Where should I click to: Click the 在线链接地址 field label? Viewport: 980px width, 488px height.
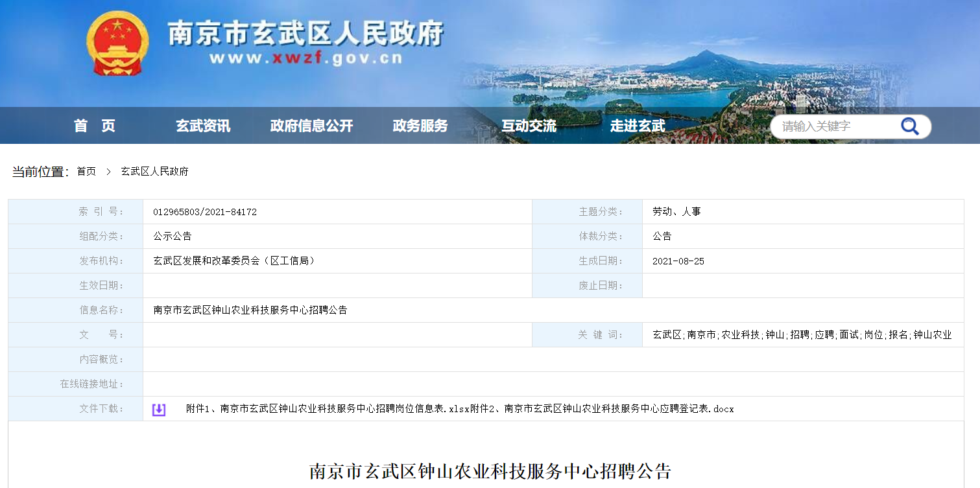[91, 384]
